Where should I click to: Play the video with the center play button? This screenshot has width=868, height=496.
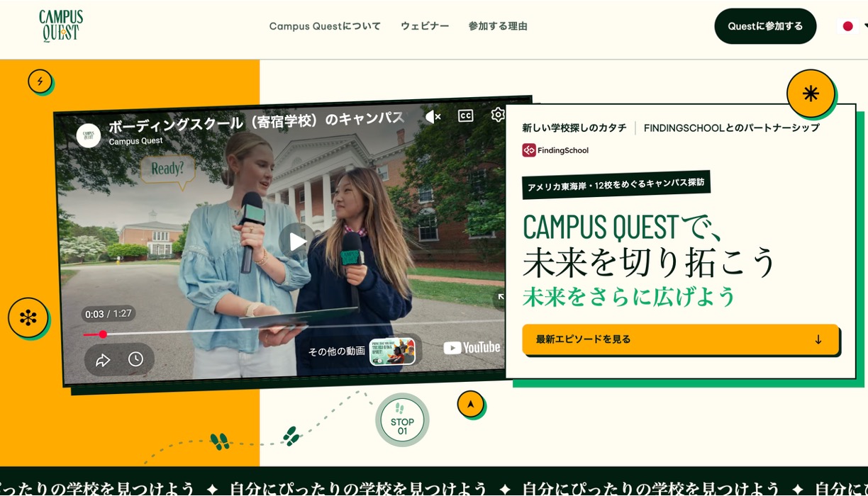[x=296, y=241]
